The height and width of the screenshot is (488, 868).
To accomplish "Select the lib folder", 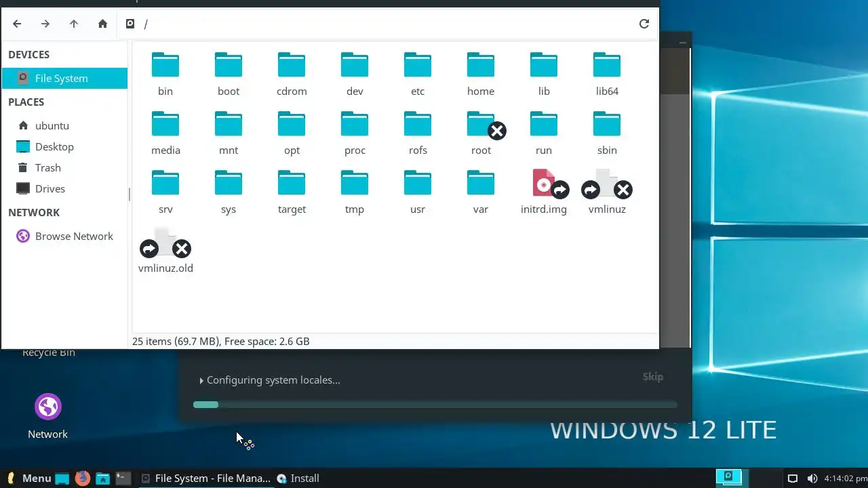I will pyautogui.click(x=544, y=75).
